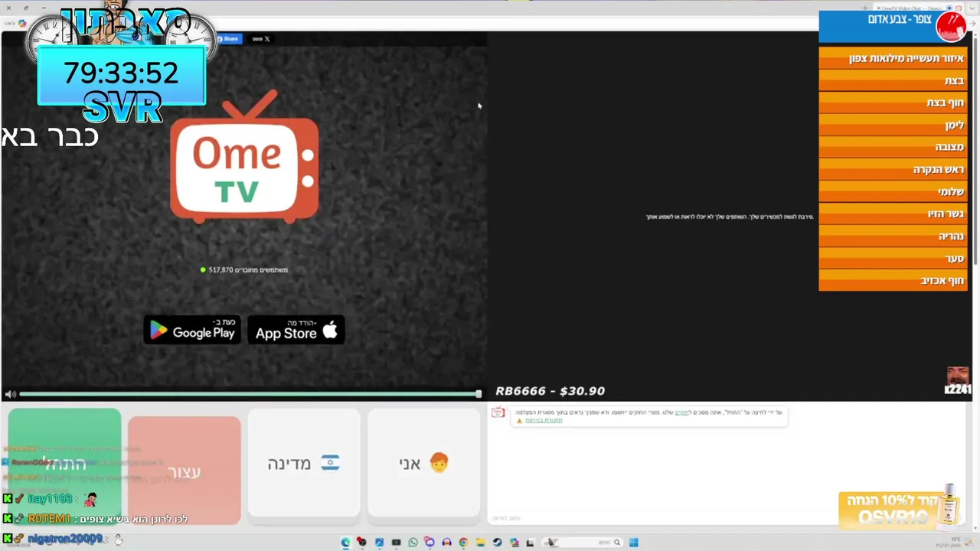Click the connected users count text 517,870

tap(220, 269)
